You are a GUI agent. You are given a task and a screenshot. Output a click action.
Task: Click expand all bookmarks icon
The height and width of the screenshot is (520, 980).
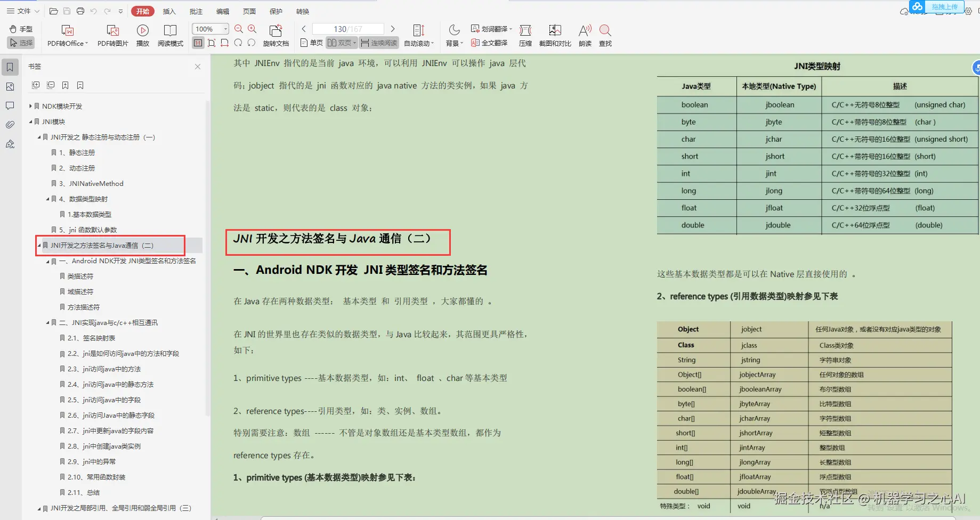[x=36, y=85]
